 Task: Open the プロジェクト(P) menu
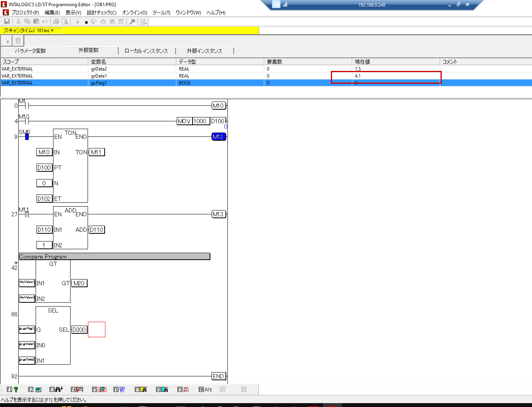coord(25,12)
